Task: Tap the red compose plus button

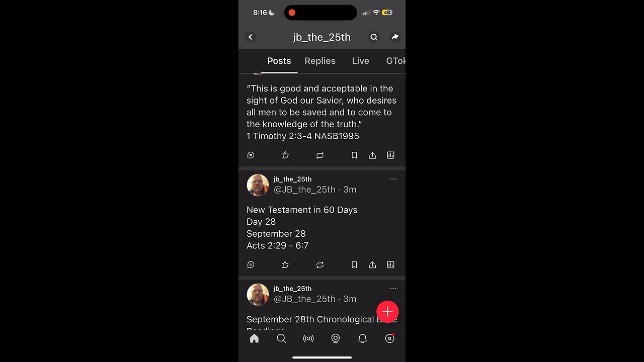Action: tap(387, 312)
